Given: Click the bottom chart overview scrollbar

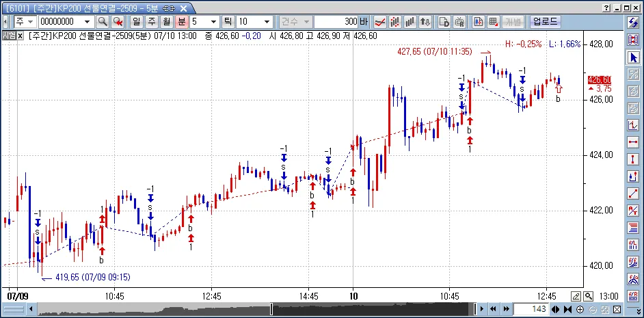Looking at the screenshot, I should click(256, 309).
